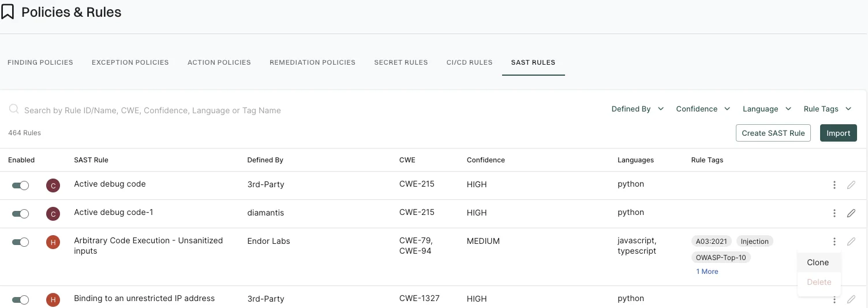The width and height of the screenshot is (868, 308).
Task: Click the search magnifier icon
Action: pyautogui.click(x=14, y=109)
